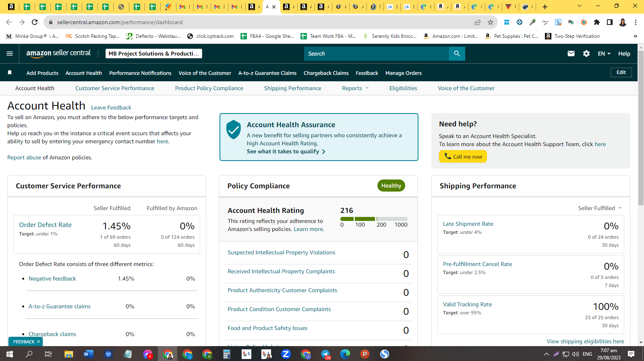Click the Seller Central search field
Screen dimensions: 644x361
click(x=377, y=54)
